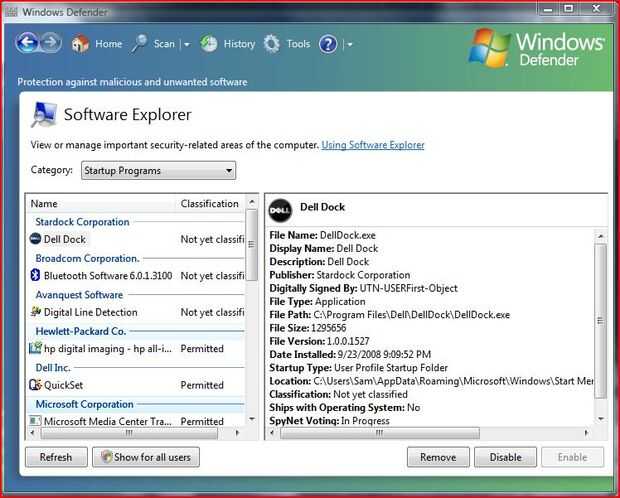Open the Help options dropdown arrow
Viewport: 620px width, 498px height.
[350, 44]
